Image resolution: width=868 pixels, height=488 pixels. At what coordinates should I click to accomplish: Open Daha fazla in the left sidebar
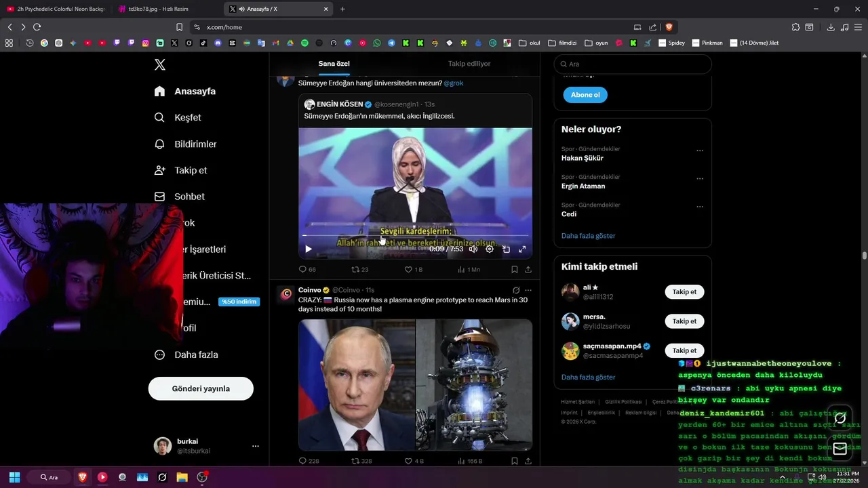tap(186, 354)
